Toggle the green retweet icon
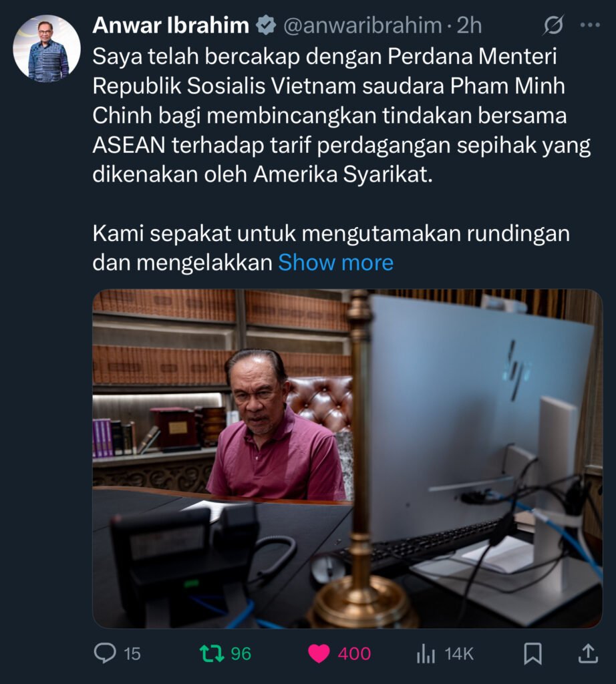Screen dimensions: 616x684 click(212, 653)
